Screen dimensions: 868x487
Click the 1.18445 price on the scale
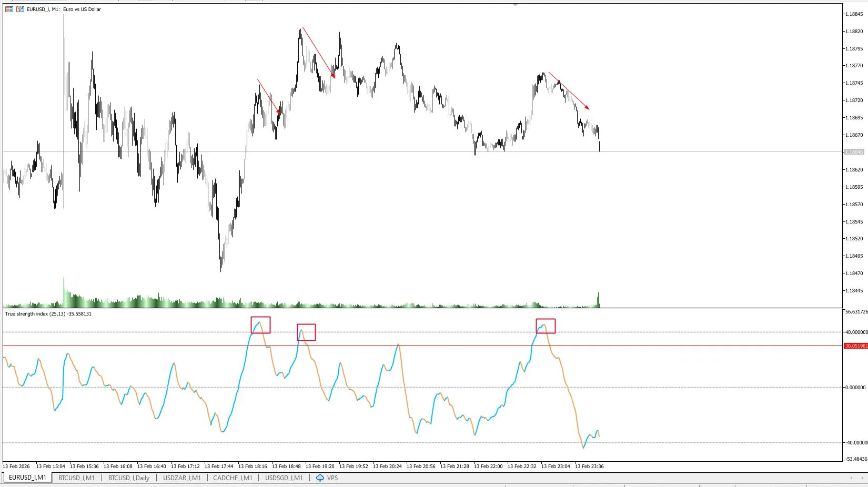pyautogui.click(x=854, y=291)
